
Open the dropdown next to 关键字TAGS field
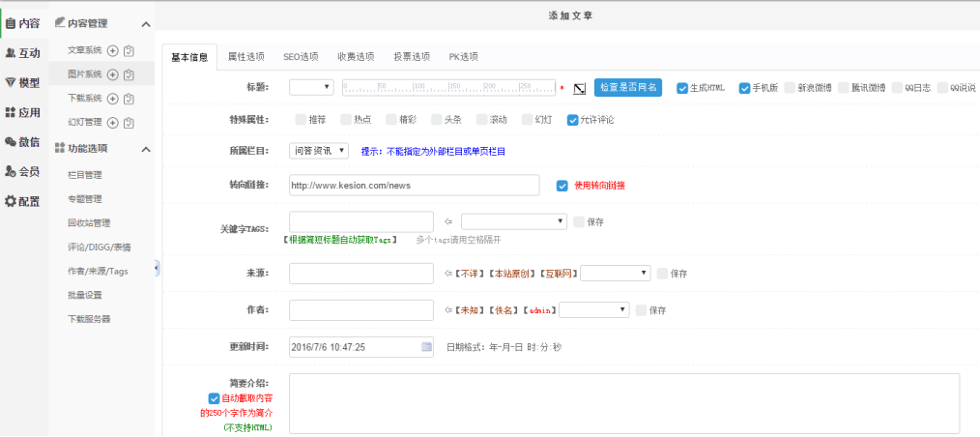(x=513, y=221)
